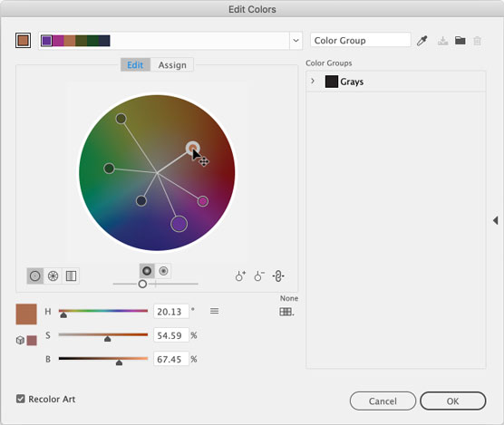The image size is (504, 425).
Task: Select the dark green swatch in color bar
Action: (92, 41)
